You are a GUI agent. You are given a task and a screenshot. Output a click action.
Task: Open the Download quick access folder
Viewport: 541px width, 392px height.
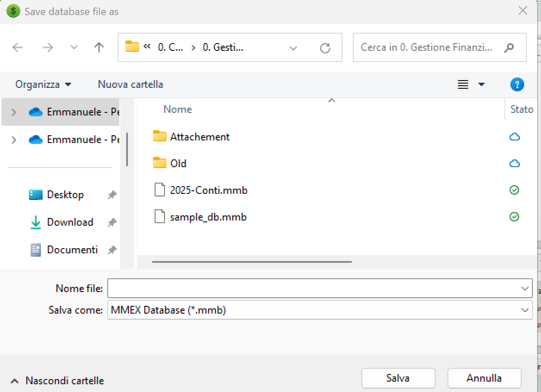(x=70, y=222)
